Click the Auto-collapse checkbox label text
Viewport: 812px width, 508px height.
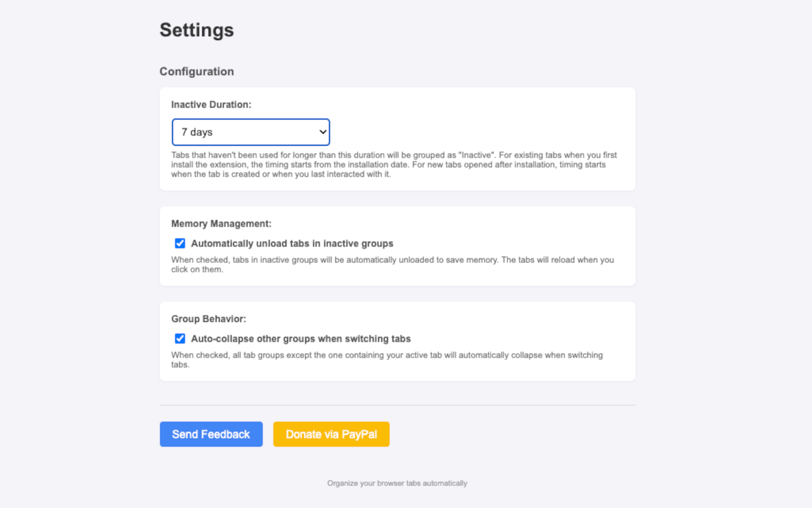tap(299, 338)
